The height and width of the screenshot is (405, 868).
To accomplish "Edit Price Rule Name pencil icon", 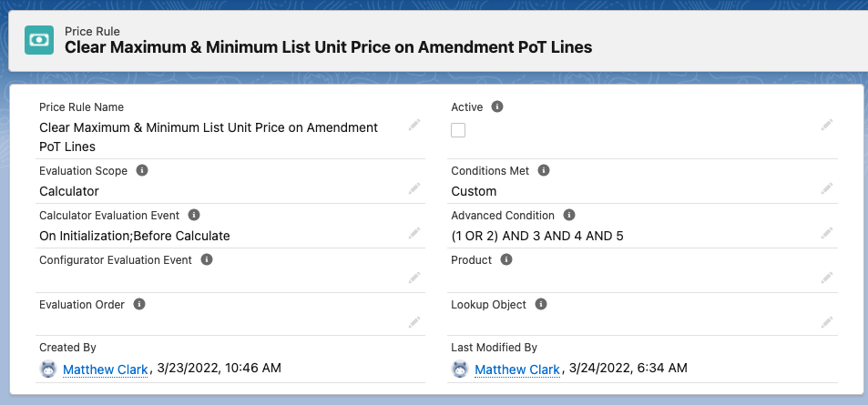I will coord(414,125).
